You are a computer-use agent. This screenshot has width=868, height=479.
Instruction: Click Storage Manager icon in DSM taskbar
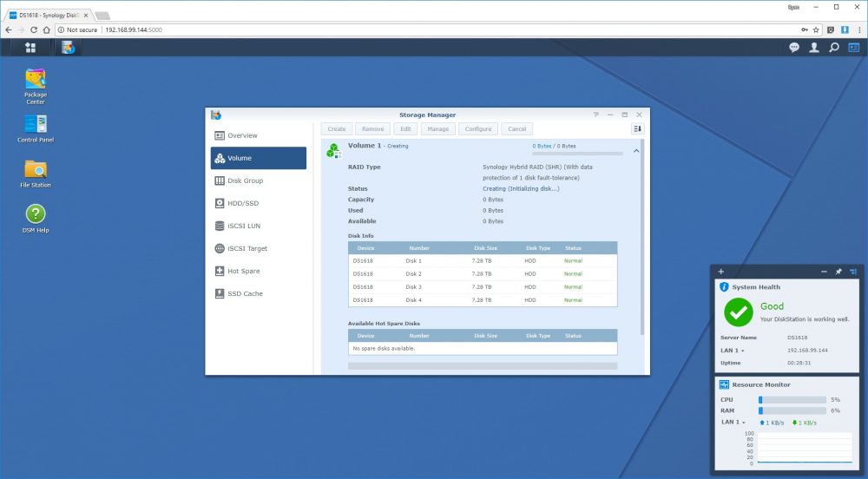pos(68,48)
